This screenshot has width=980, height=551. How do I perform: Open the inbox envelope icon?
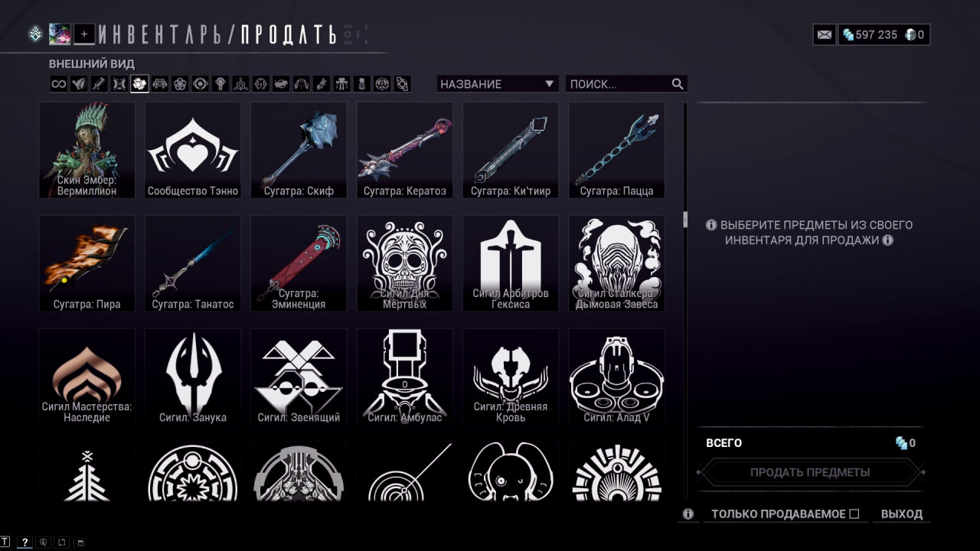825,34
